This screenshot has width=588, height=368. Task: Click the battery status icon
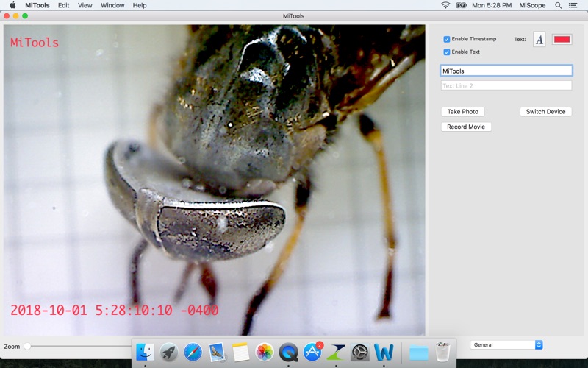[x=462, y=5]
